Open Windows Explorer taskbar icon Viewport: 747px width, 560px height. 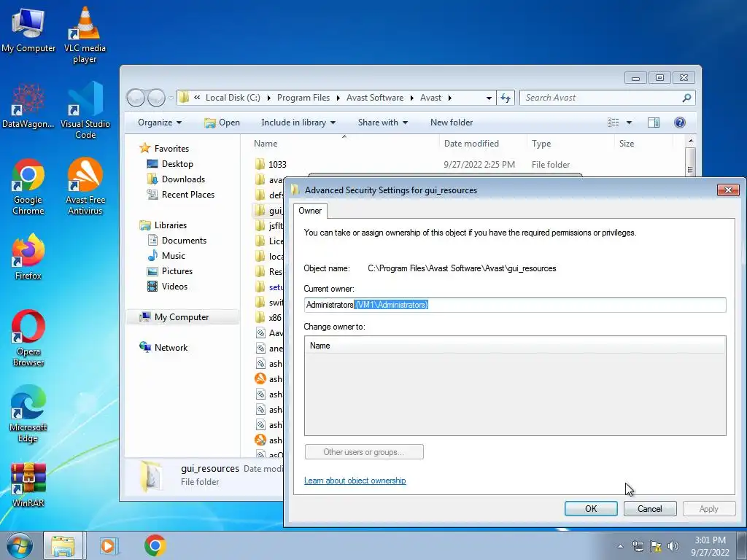pyautogui.click(x=63, y=545)
